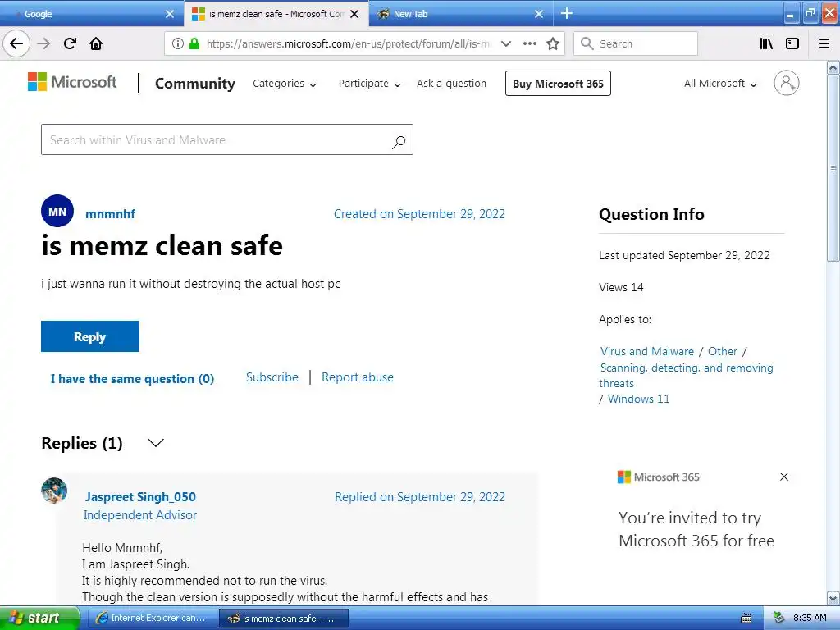Click the system tray network icon
Screen dimensions: 840x630
(778, 619)
